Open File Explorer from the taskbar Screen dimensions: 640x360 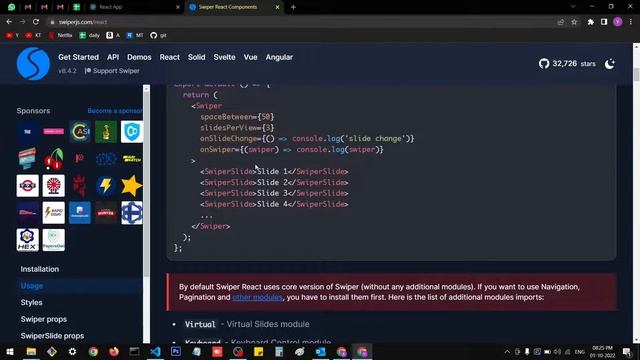pyautogui.click(x=31, y=351)
